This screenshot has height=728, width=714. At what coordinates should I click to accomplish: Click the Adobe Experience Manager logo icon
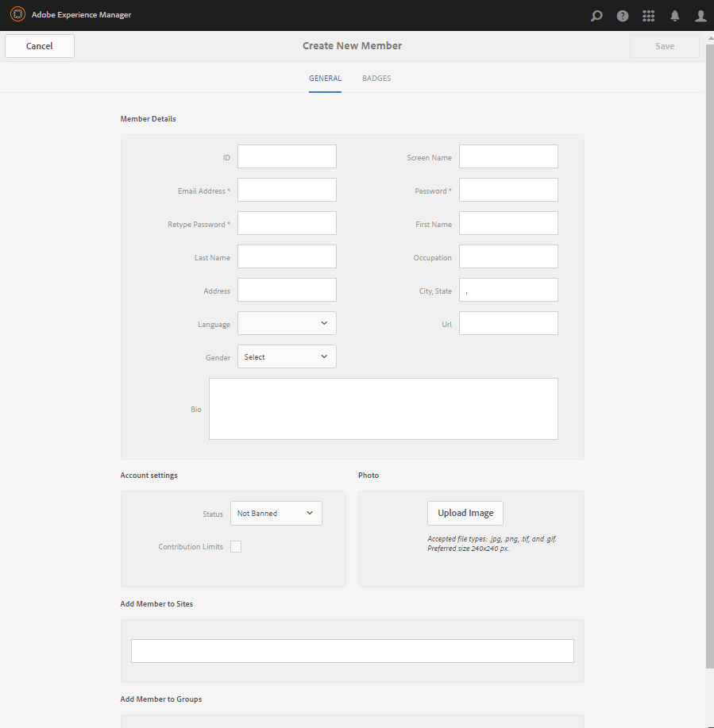(x=17, y=14)
